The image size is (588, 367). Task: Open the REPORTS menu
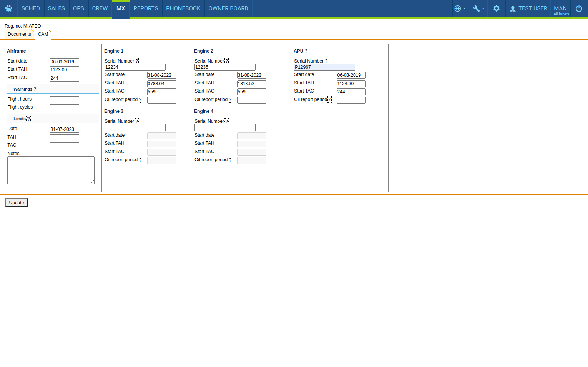[146, 8]
